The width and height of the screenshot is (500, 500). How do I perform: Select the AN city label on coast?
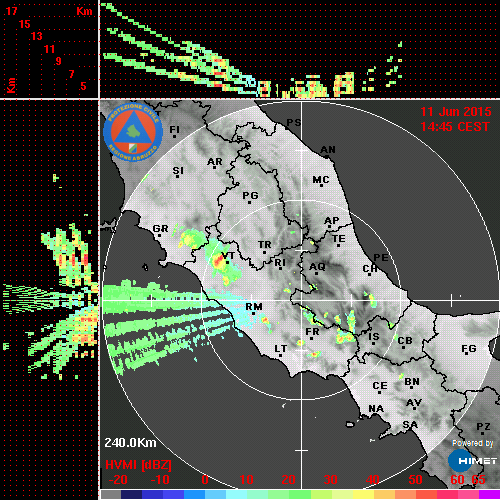pos(328,150)
